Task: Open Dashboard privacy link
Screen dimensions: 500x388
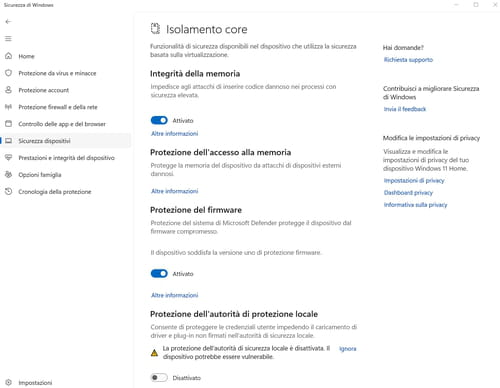Action: (x=408, y=193)
